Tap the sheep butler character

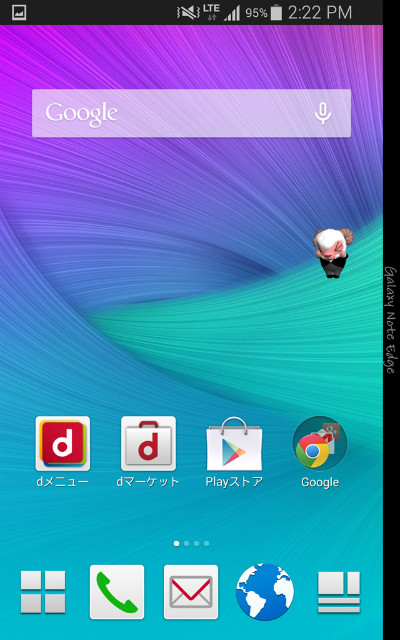click(x=333, y=253)
